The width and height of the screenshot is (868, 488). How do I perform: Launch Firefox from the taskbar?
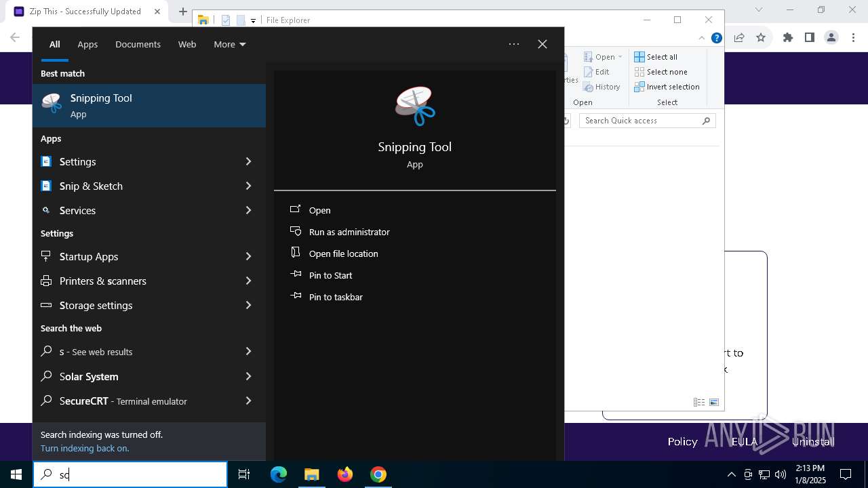click(x=345, y=474)
